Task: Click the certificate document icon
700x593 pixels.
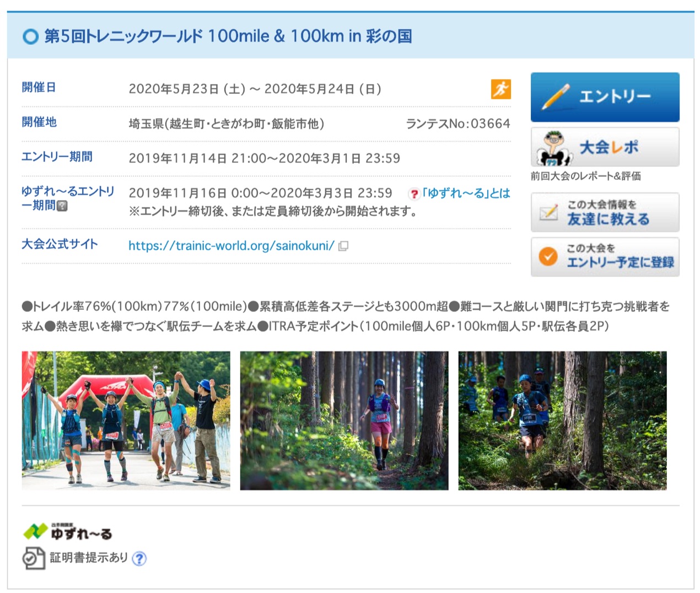Action: (x=34, y=558)
